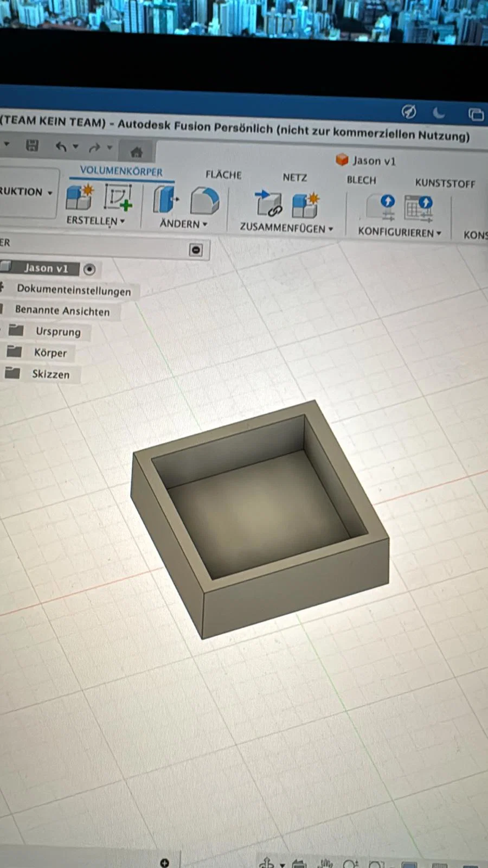
Task: Start a sketch with the Create Sketch icon
Action: [118, 198]
